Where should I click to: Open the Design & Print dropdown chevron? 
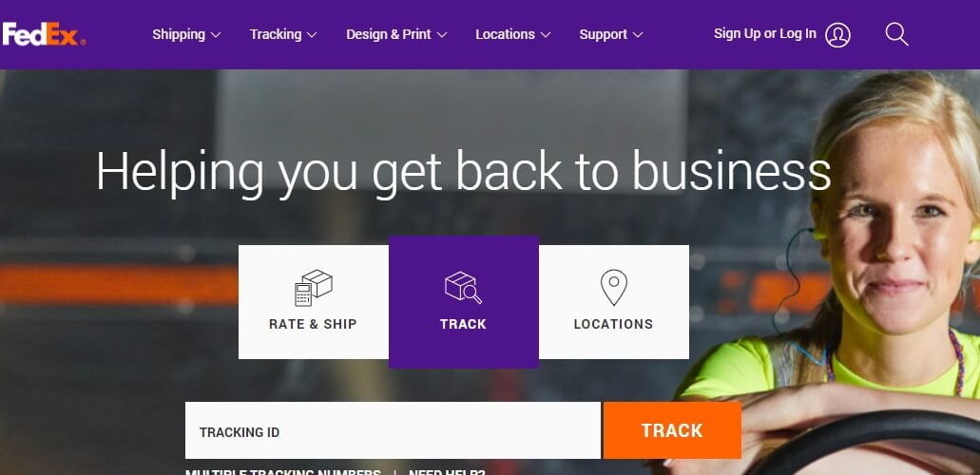(442, 35)
